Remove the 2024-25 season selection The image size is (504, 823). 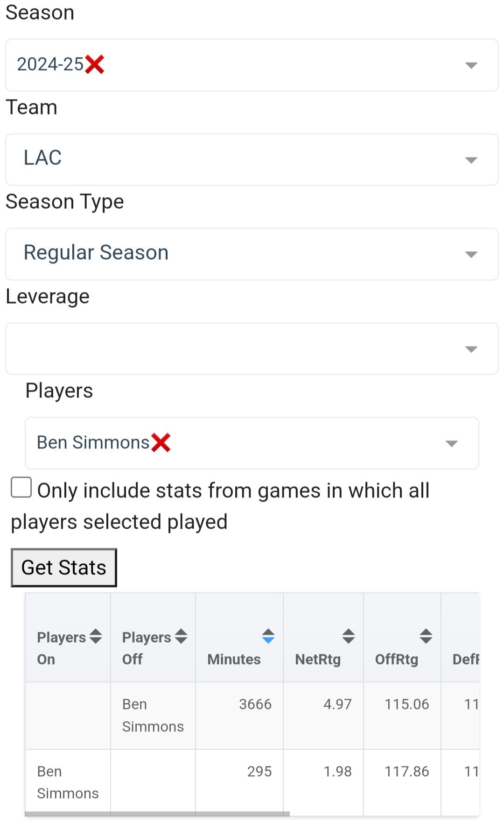pos(95,64)
